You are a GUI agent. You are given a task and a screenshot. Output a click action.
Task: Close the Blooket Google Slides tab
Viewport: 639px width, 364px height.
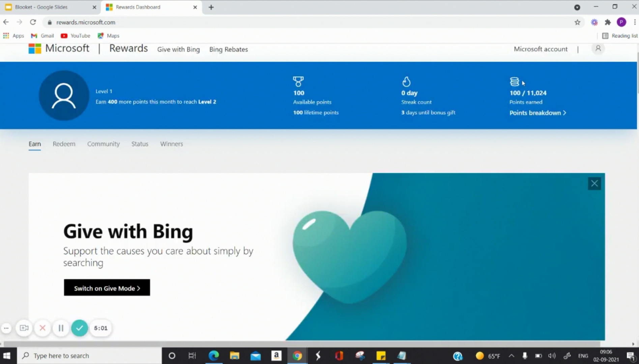pyautogui.click(x=94, y=7)
